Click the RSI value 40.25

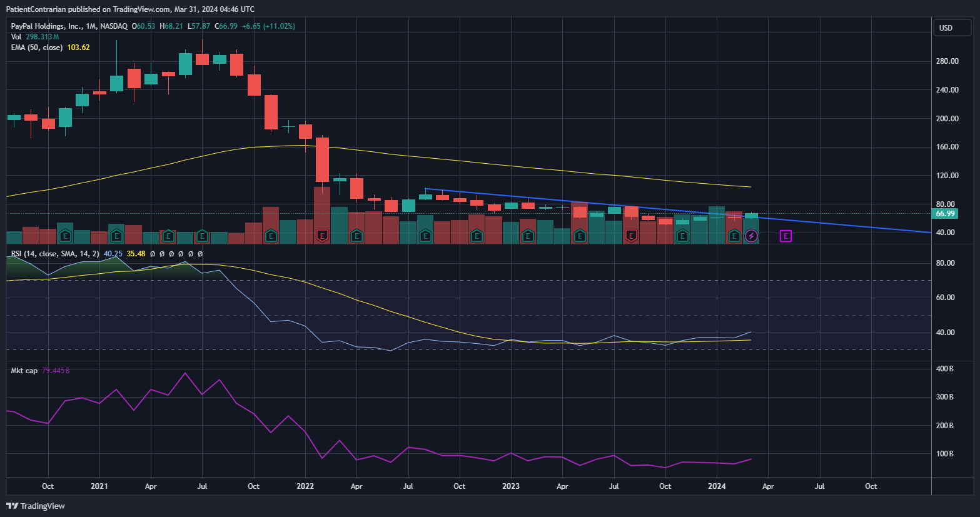tap(113, 254)
